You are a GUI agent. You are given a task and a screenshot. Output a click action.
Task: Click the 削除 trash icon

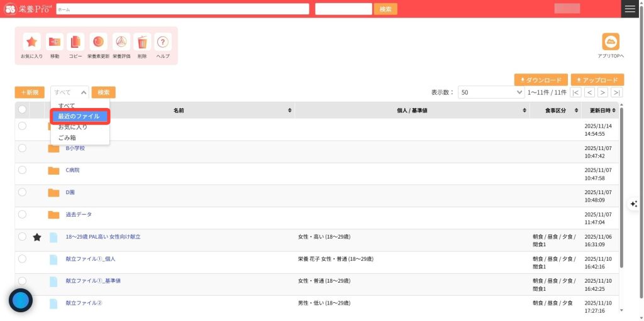(x=142, y=42)
